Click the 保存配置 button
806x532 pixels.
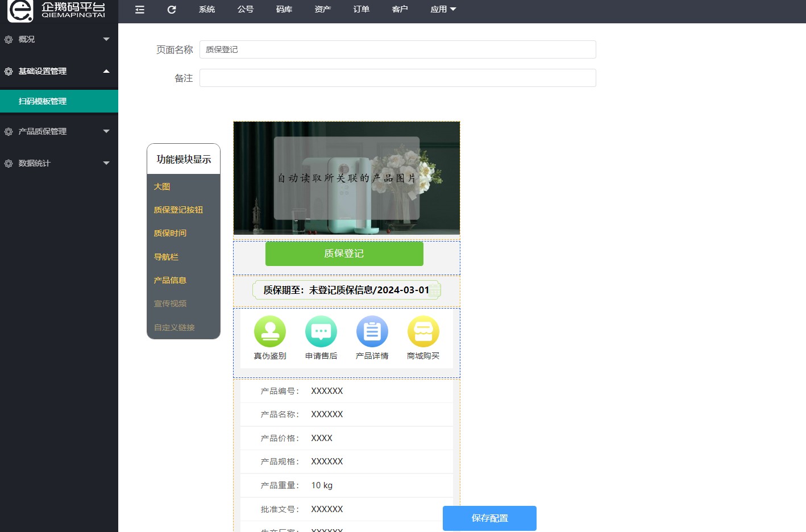(489, 518)
